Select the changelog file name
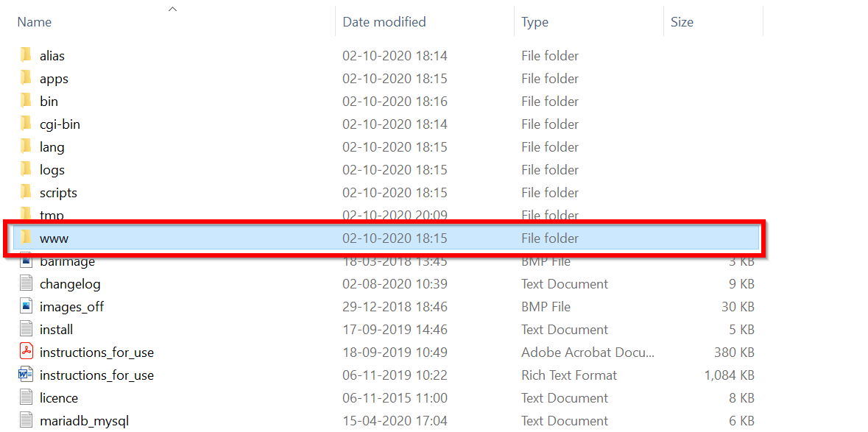 70,284
